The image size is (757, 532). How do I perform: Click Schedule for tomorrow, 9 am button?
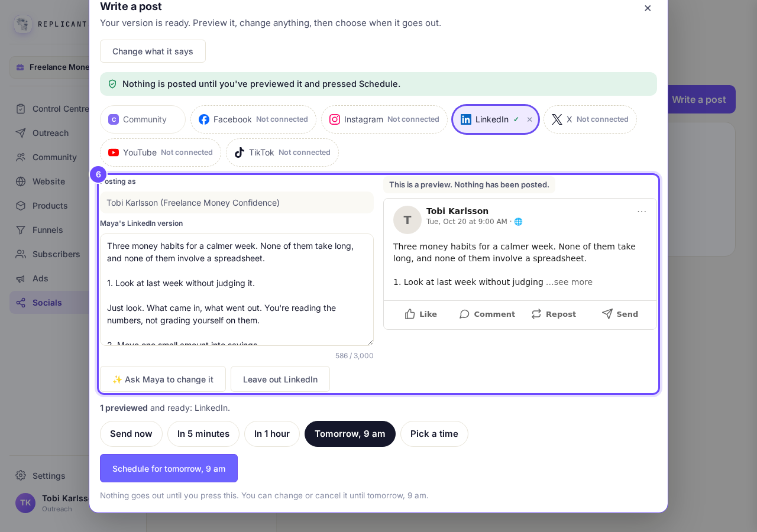pos(169,468)
